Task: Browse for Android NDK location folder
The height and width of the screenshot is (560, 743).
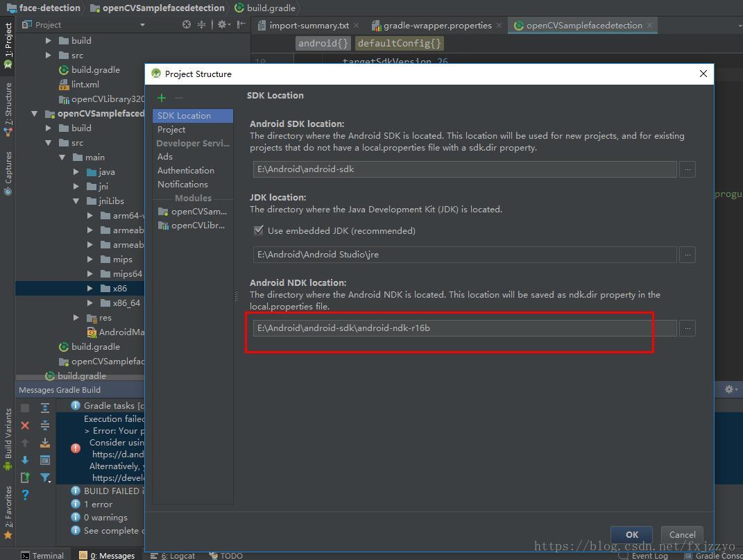Action: point(688,328)
